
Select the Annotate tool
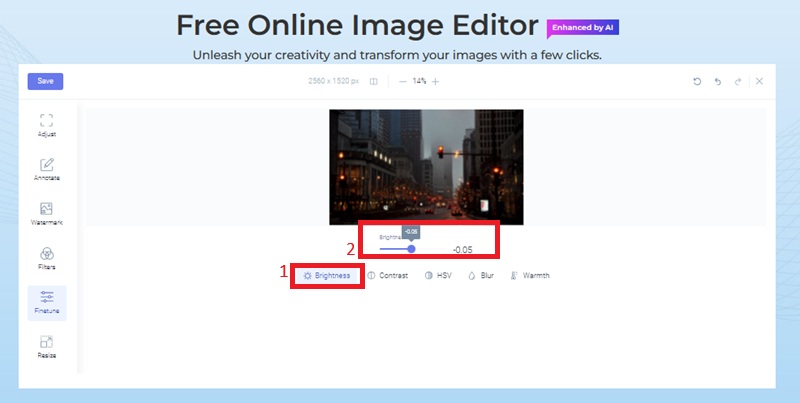coord(47,169)
